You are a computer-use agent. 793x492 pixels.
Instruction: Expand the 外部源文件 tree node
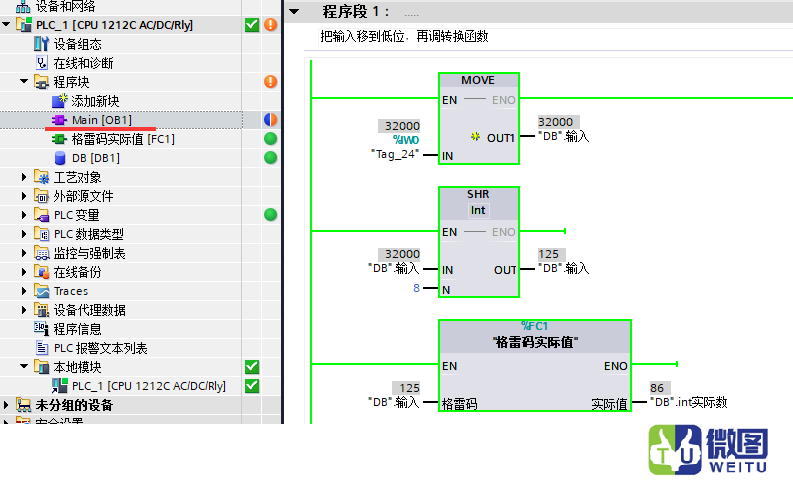[24, 196]
